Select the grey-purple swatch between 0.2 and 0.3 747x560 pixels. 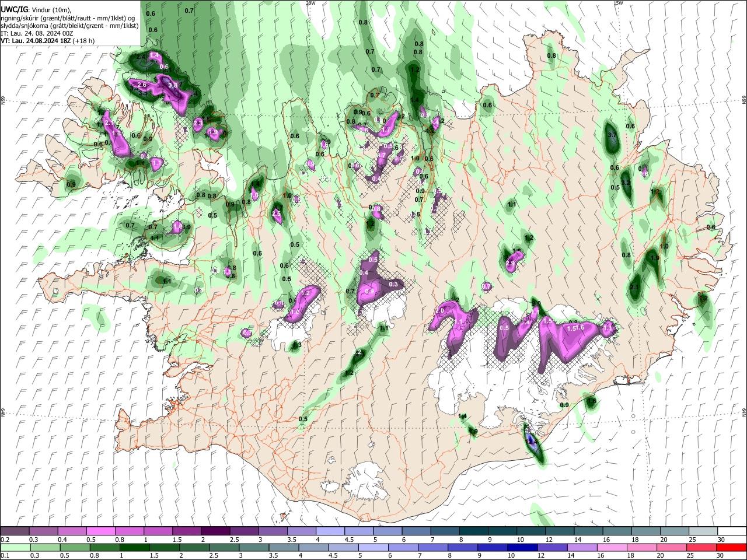(x=15, y=531)
